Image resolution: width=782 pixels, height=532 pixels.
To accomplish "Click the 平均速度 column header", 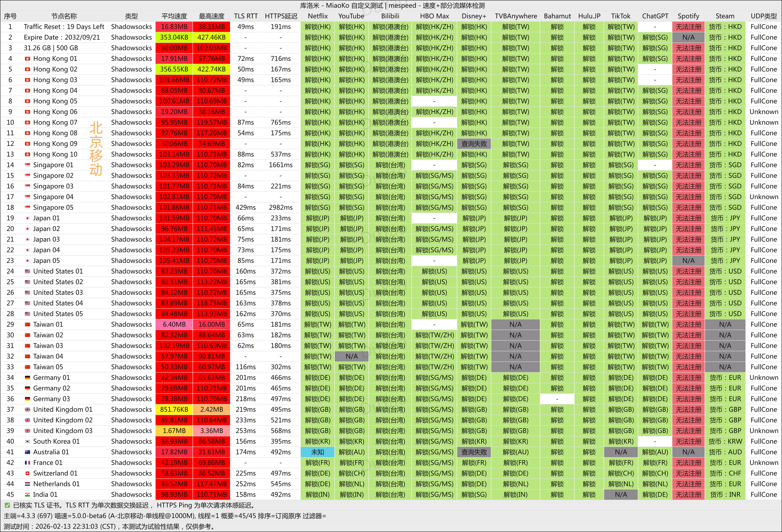I will click(x=174, y=16).
